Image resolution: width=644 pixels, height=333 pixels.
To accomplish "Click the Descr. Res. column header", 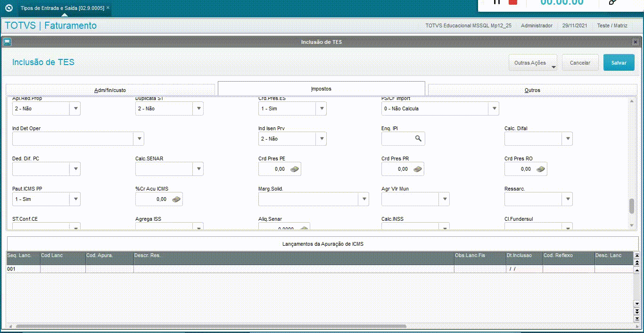I will point(294,258).
